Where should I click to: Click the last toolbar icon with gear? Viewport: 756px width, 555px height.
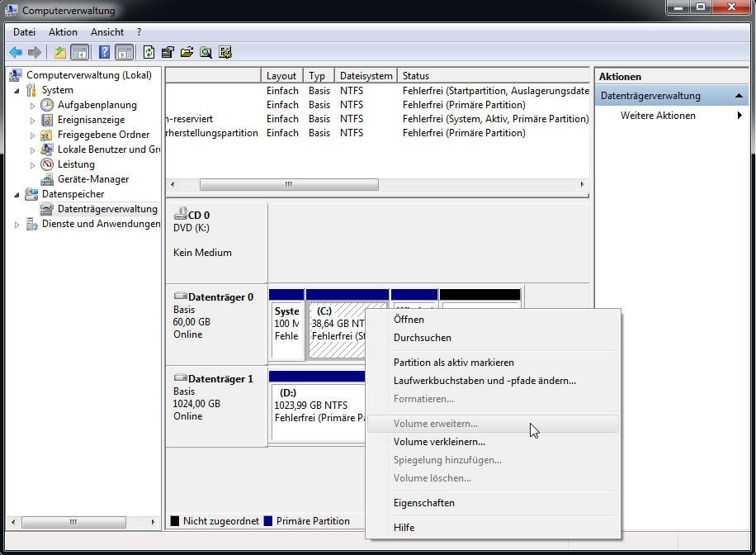pyautogui.click(x=225, y=52)
